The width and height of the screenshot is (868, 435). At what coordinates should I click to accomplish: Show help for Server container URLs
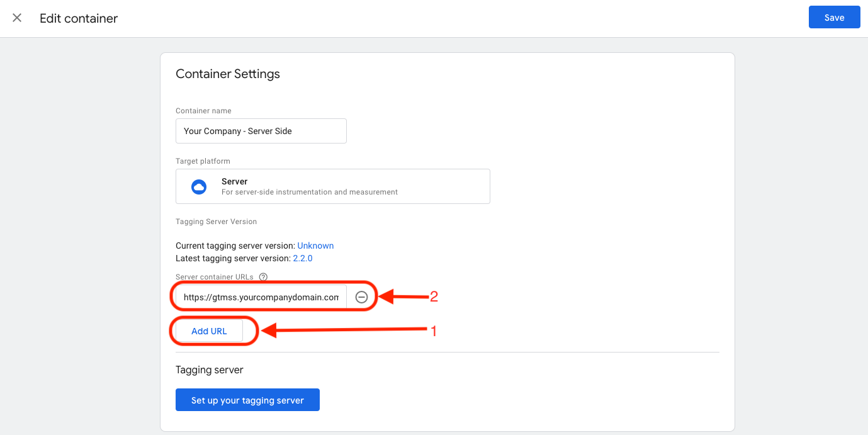(x=263, y=277)
